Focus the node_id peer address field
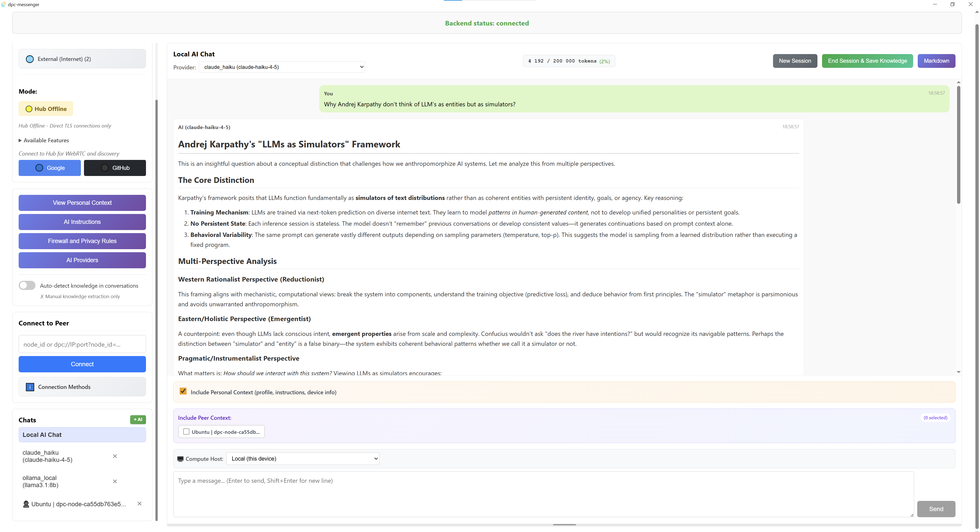The height and width of the screenshot is (532, 980). point(82,344)
